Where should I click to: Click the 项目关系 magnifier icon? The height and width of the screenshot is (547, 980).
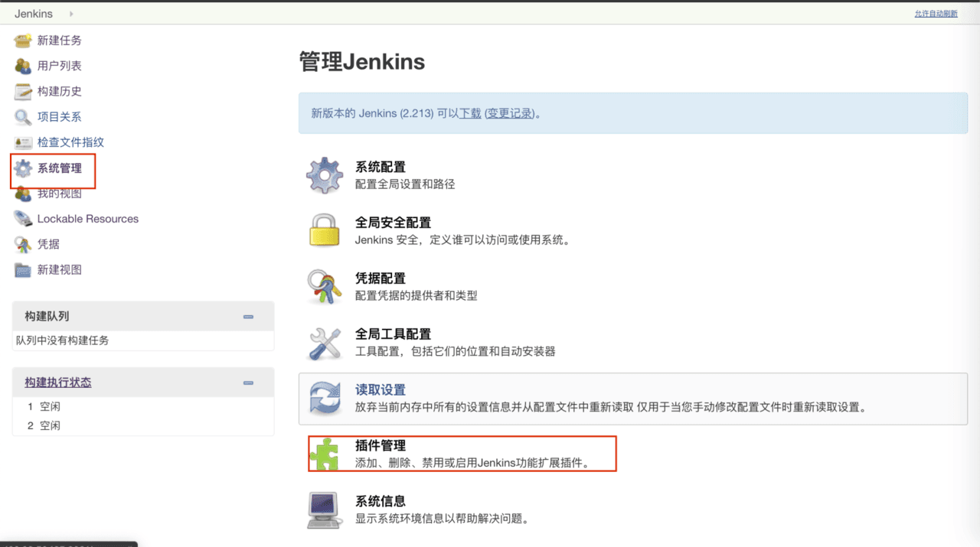pos(23,117)
